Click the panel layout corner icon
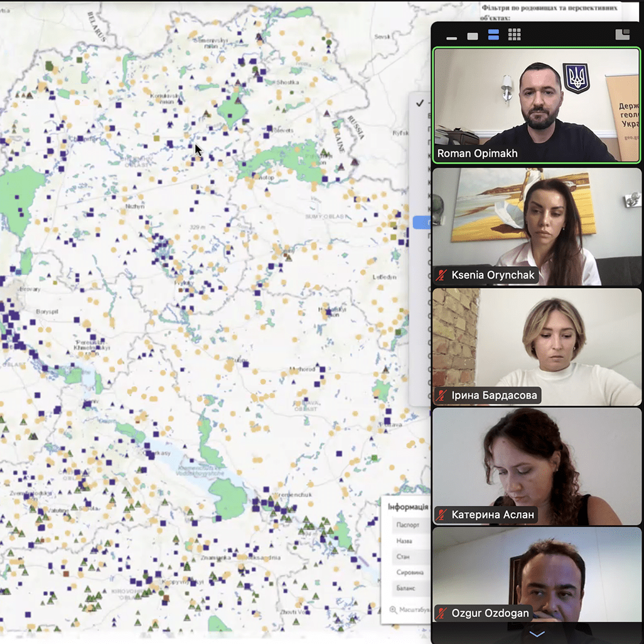The height and width of the screenshot is (644, 644). 623,34
